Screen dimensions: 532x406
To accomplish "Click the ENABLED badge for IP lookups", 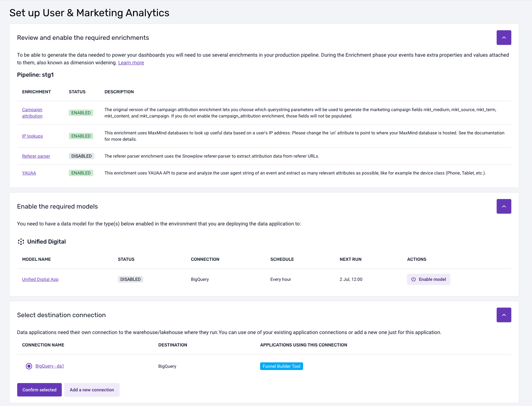I will coord(81,136).
